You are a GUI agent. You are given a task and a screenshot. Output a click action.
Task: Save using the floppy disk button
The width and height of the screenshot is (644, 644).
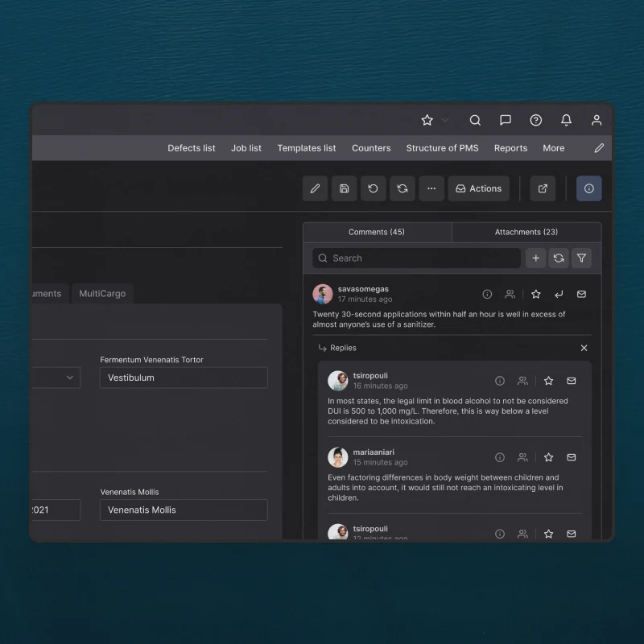[345, 188]
